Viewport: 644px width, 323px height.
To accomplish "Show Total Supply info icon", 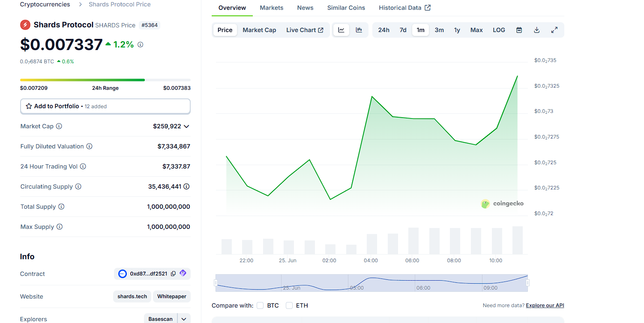I will point(61,207).
